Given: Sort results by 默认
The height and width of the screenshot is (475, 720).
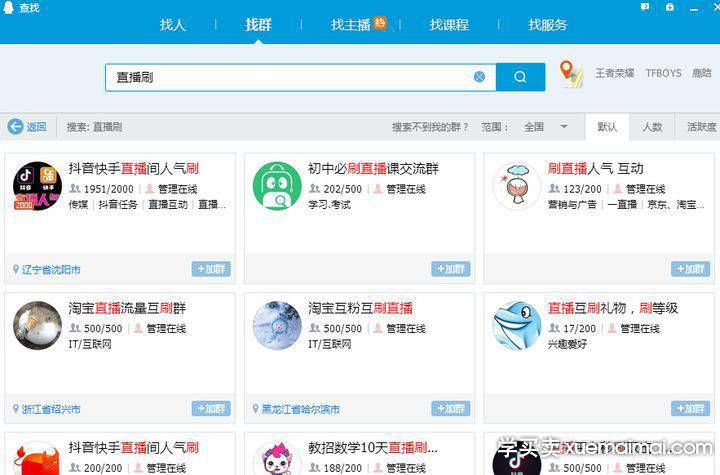Looking at the screenshot, I should click(607, 127).
